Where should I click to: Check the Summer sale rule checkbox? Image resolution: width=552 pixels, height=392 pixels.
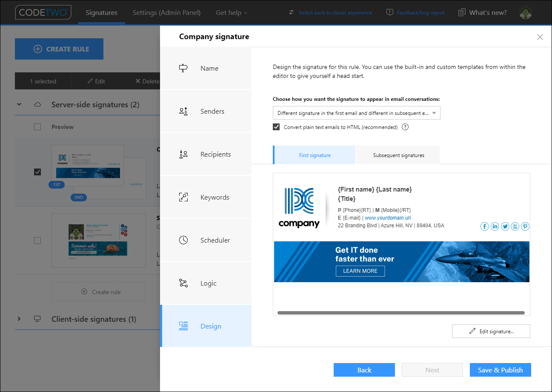point(37,240)
